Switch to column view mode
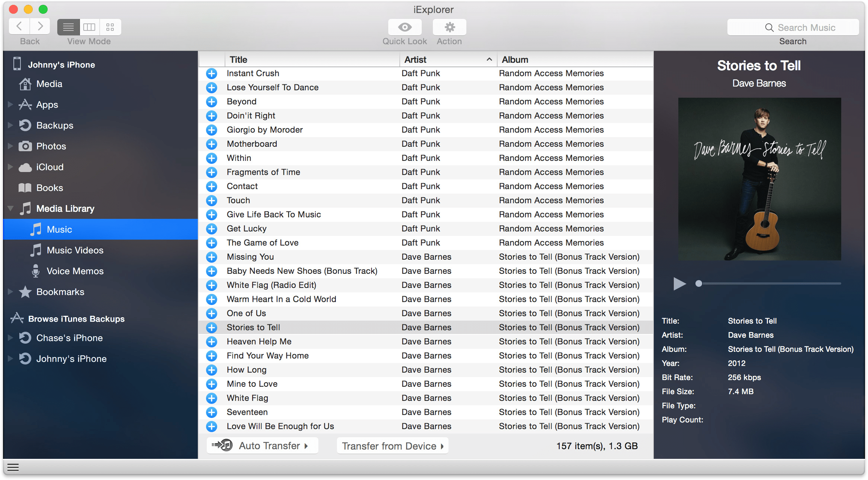Viewport: 868px width, 480px height. coord(89,27)
